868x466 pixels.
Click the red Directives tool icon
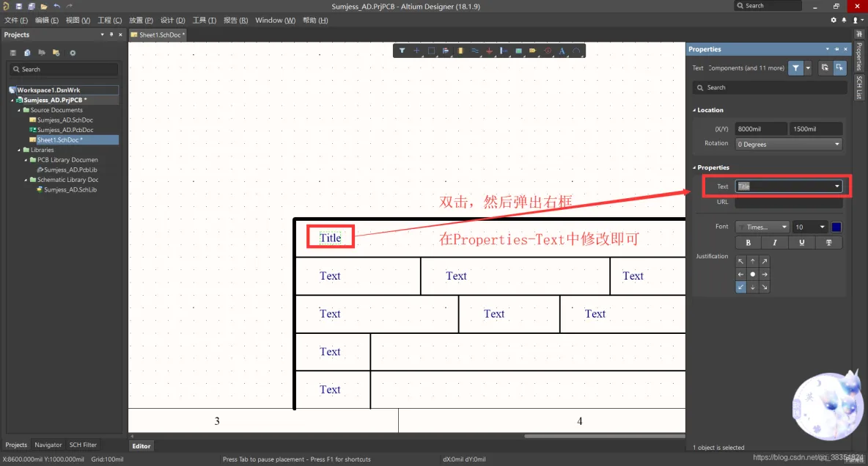[x=548, y=51]
